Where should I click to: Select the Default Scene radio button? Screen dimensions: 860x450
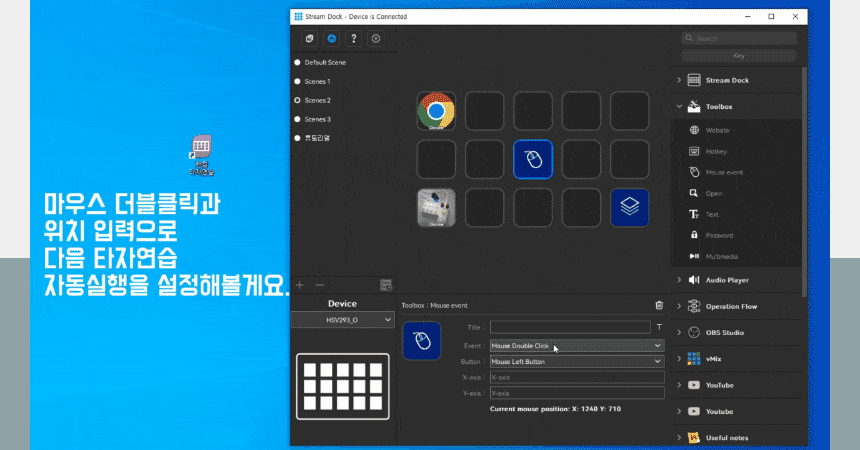tap(298, 62)
